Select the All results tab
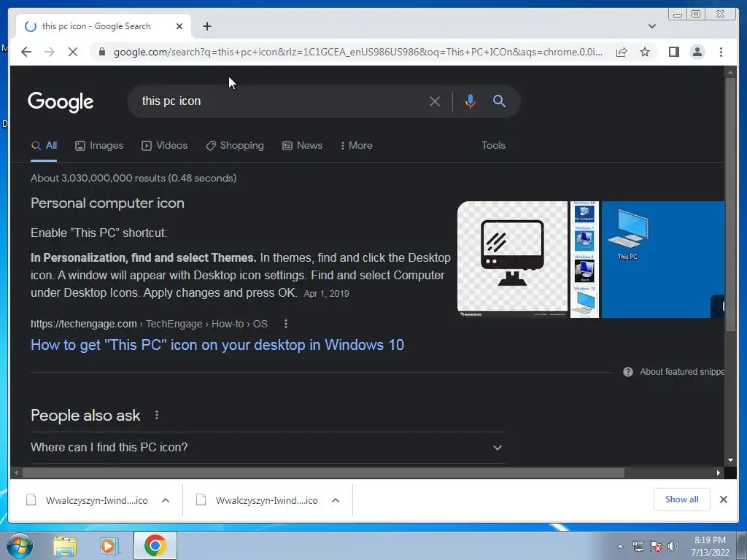 (x=44, y=146)
